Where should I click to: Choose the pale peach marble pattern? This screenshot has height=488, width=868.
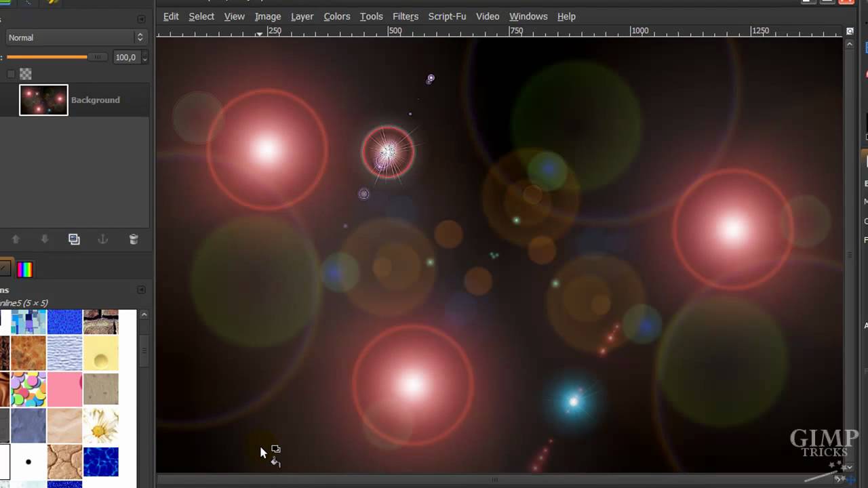click(65, 426)
